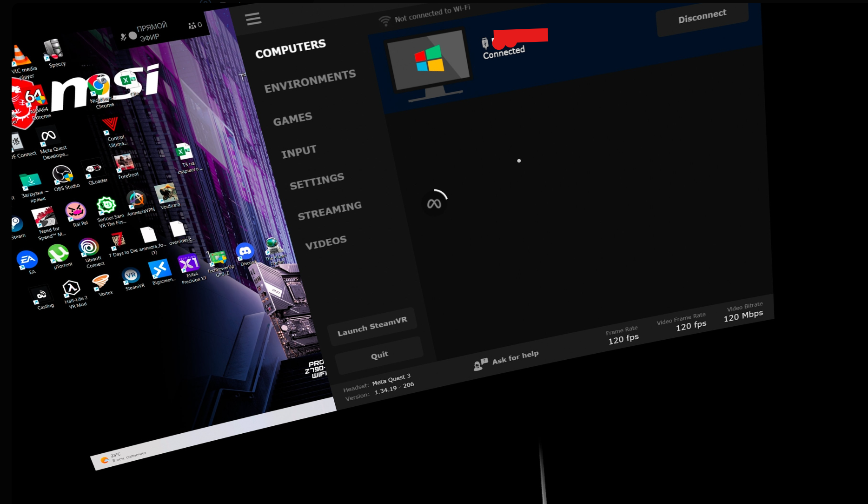Select the connected Windows computer thumbnail

point(429,66)
